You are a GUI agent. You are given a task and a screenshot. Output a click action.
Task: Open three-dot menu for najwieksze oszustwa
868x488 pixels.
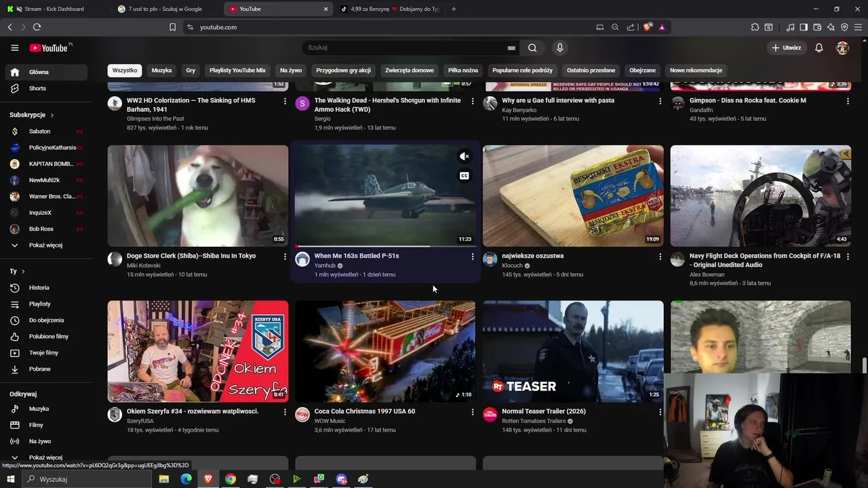pos(660,257)
